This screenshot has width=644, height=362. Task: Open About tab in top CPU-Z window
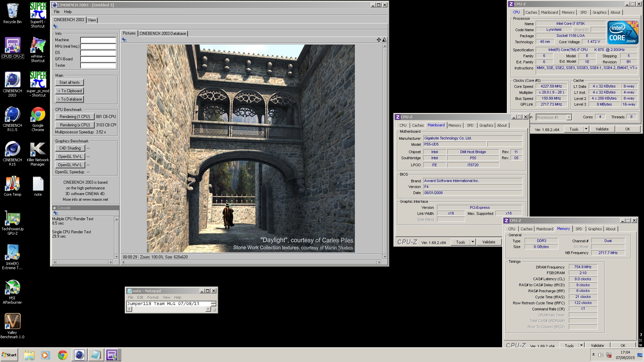coord(615,12)
